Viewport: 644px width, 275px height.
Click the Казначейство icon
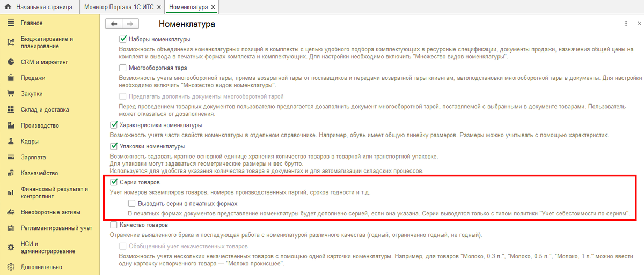pyautogui.click(x=10, y=173)
